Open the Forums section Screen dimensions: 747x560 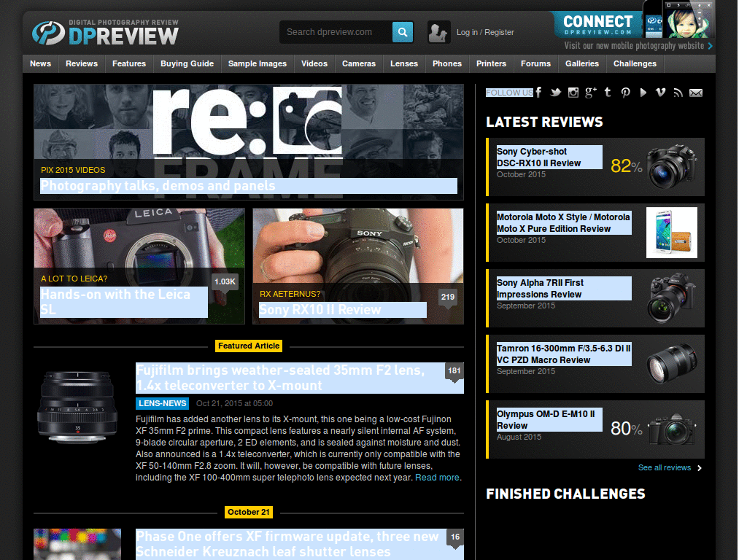pyautogui.click(x=535, y=64)
